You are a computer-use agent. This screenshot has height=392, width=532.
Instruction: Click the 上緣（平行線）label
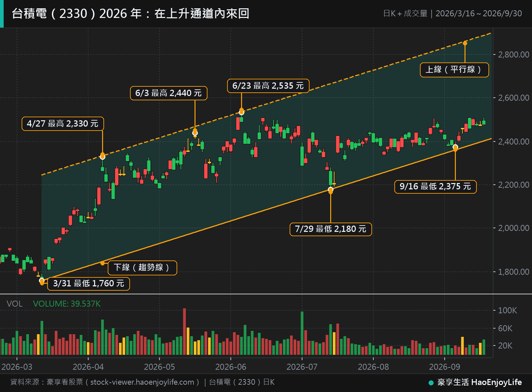455,70
